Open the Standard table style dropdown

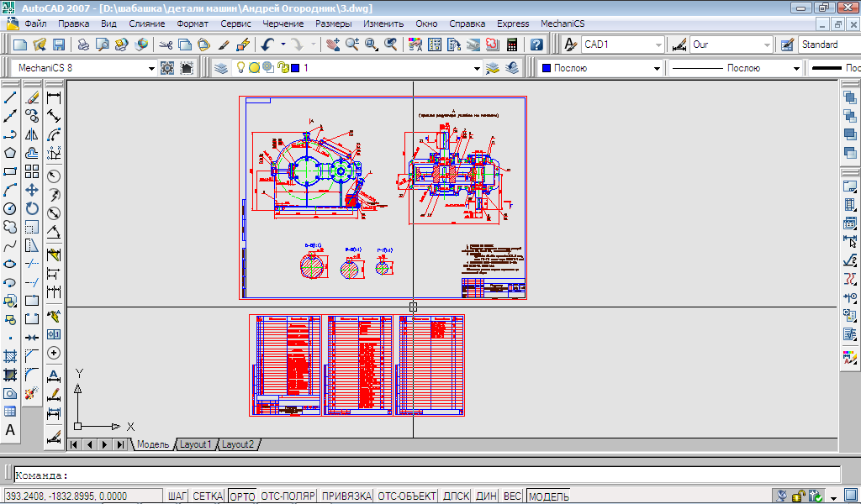pyautogui.click(x=829, y=45)
